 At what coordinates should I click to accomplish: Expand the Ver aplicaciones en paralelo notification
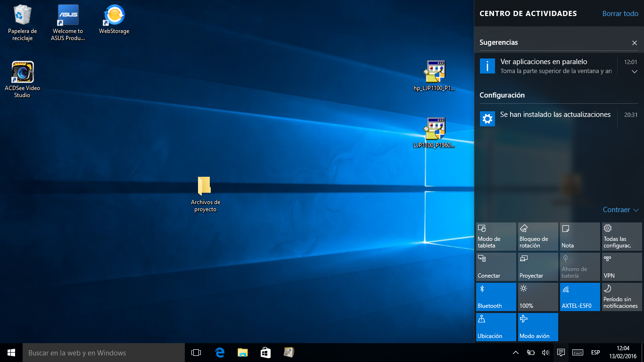point(634,72)
